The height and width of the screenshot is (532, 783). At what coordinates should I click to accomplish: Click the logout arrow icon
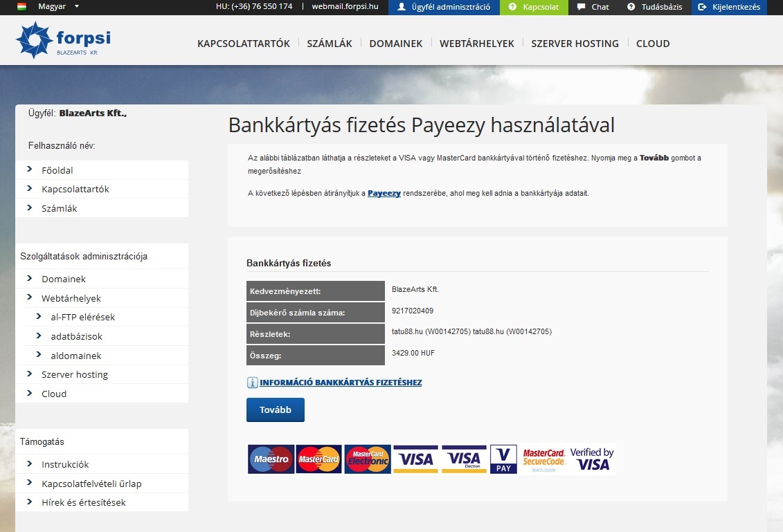point(702,7)
